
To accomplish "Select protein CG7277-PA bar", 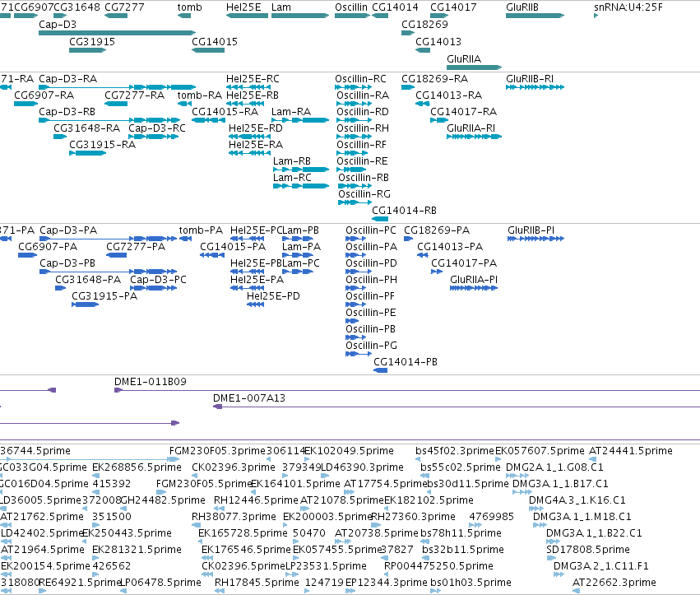I will click(x=117, y=255).
